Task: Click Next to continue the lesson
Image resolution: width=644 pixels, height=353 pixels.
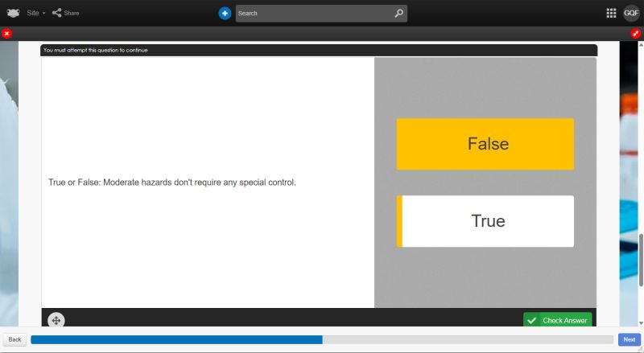Action: pos(629,339)
